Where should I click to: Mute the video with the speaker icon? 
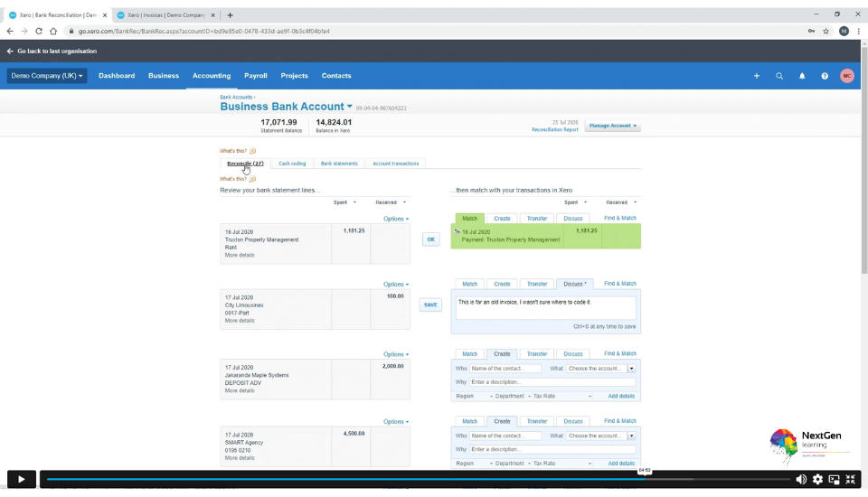click(x=801, y=479)
